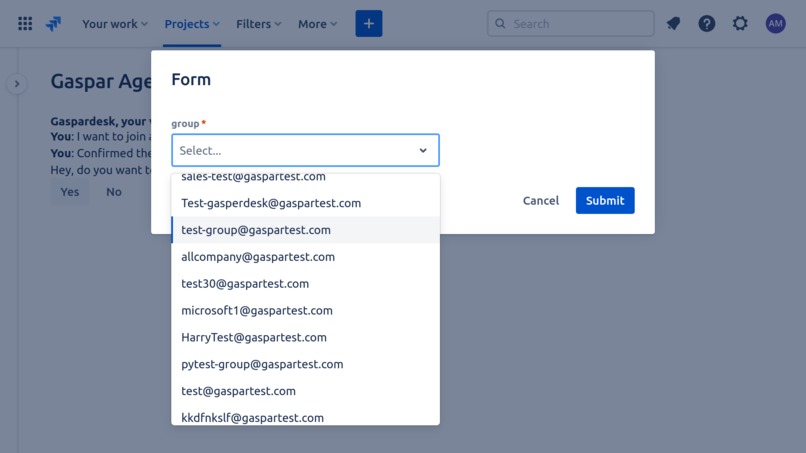Viewport: 806px width, 453px height.
Task: Choose test-group@gaspartest.com option
Action: pos(305,230)
